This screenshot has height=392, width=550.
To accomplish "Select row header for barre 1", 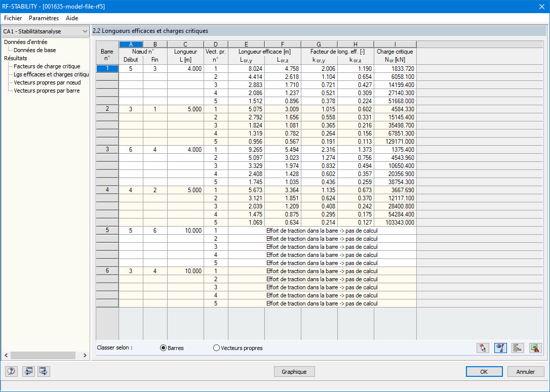I will [x=107, y=69].
